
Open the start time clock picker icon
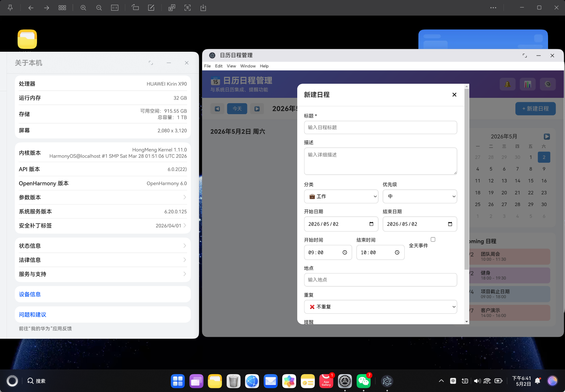[x=345, y=252]
